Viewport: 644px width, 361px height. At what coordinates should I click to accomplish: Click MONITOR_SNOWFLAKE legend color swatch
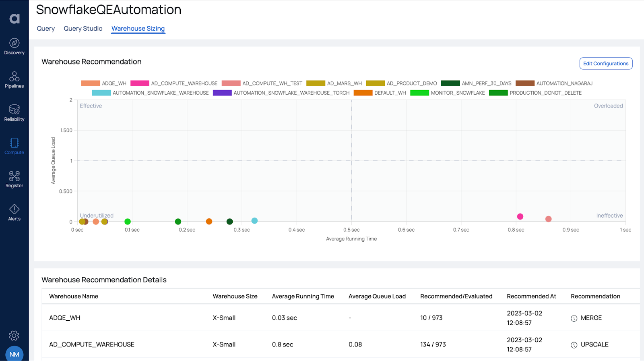pyautogui.click(x=419, y=93)
